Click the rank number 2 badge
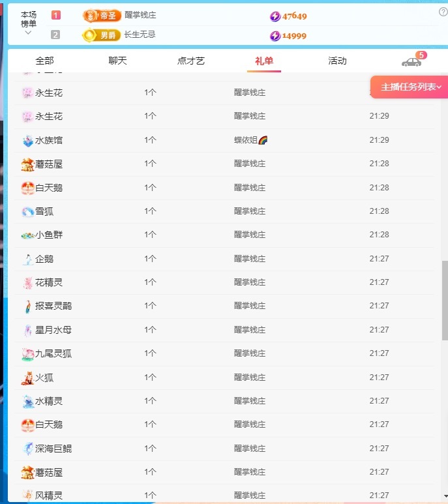 [x=55, y=35]
